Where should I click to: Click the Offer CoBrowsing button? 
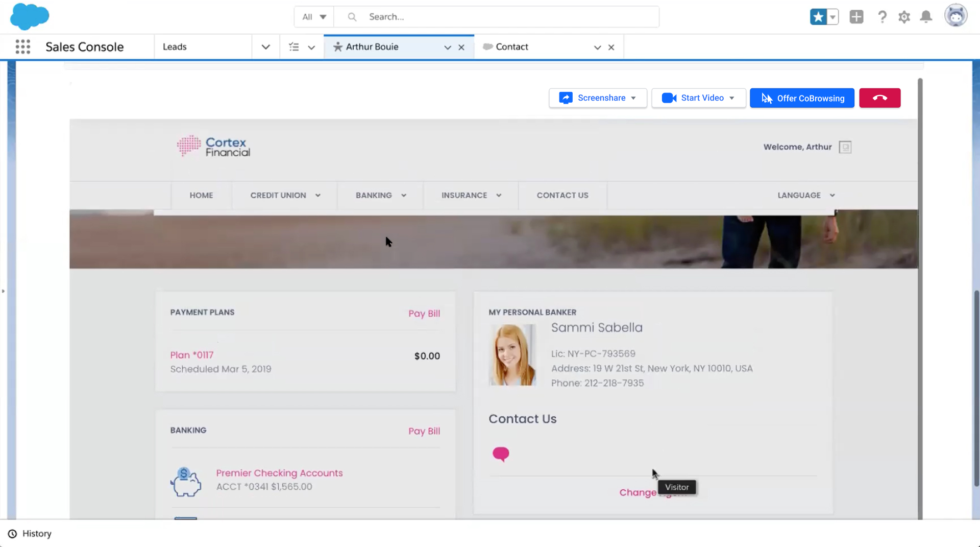802,98
